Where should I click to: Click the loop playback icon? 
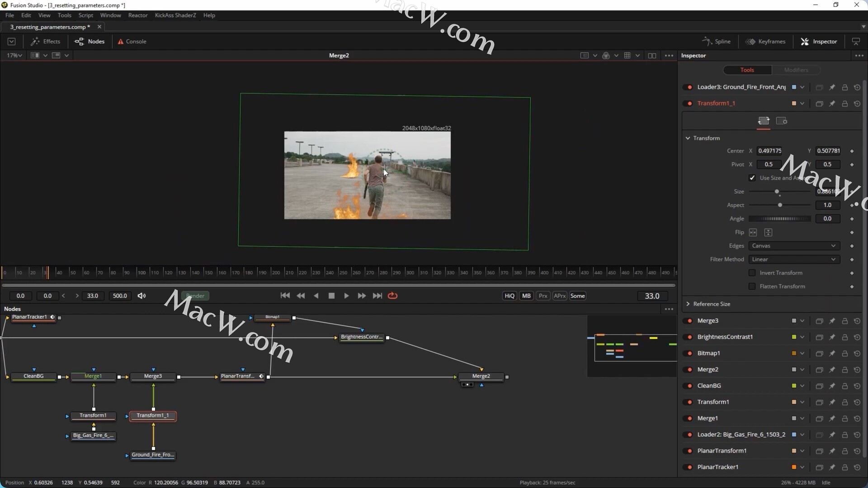tap(392, 296)
